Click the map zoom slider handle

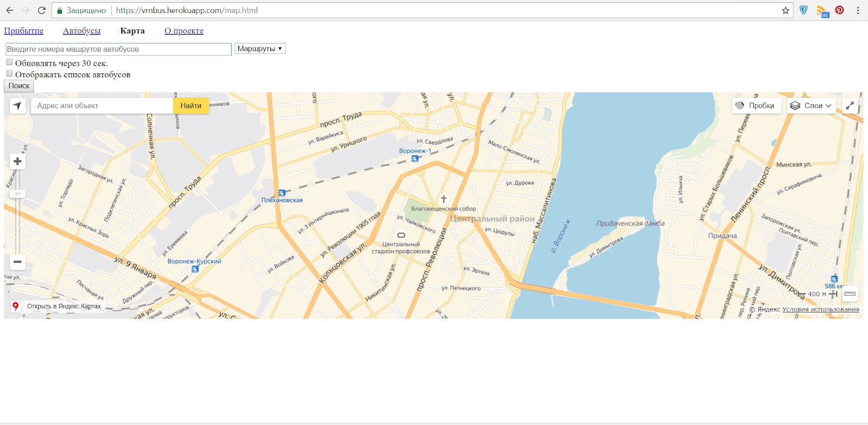pyautogui.click(x=17, y=193)
